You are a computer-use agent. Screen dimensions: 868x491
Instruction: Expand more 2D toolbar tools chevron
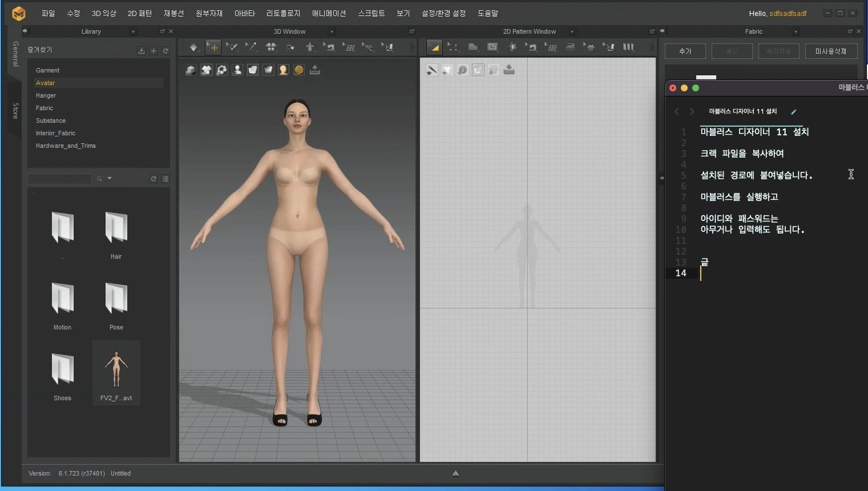(x=652, y=47)
